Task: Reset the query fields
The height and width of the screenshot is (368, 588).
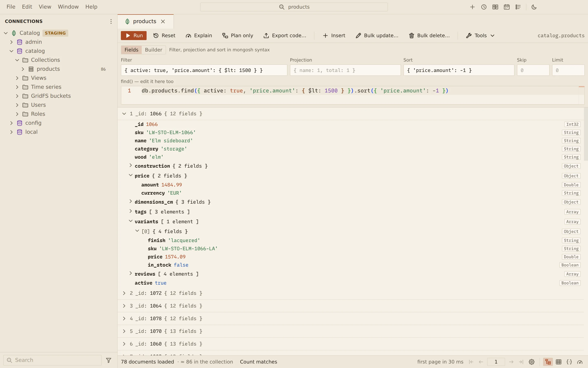Action: (x=165, y=36)
